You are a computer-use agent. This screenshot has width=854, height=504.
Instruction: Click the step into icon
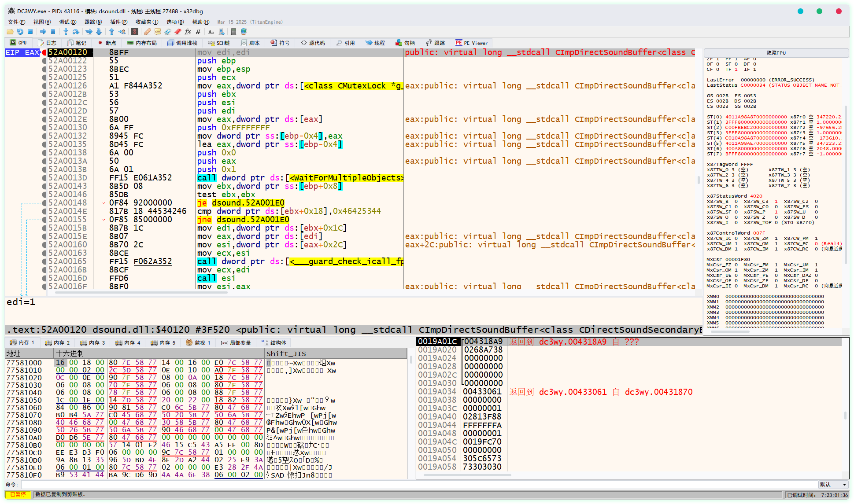[66, 32]
